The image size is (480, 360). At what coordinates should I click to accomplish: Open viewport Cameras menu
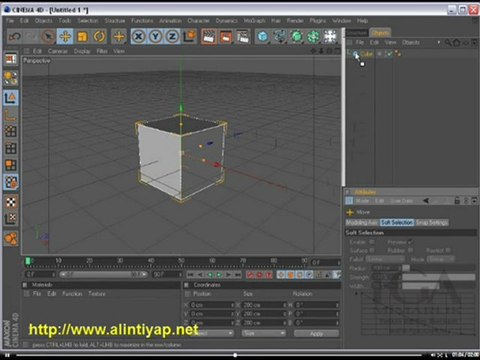(58, 51)
